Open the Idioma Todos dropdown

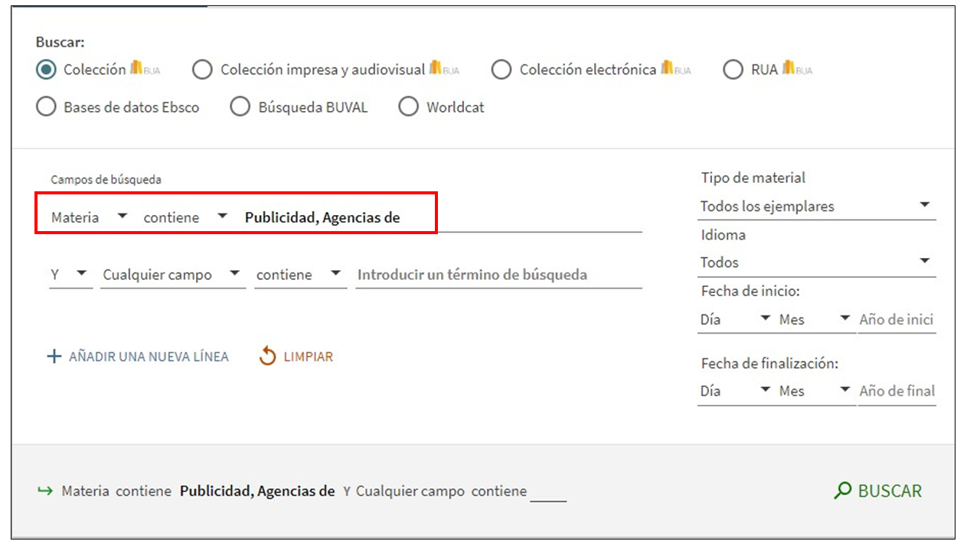(x=816, y=262)
